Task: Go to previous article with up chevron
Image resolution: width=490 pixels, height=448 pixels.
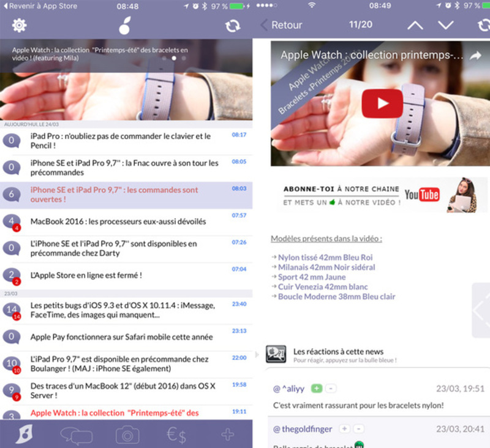Action: coord(415,25)
